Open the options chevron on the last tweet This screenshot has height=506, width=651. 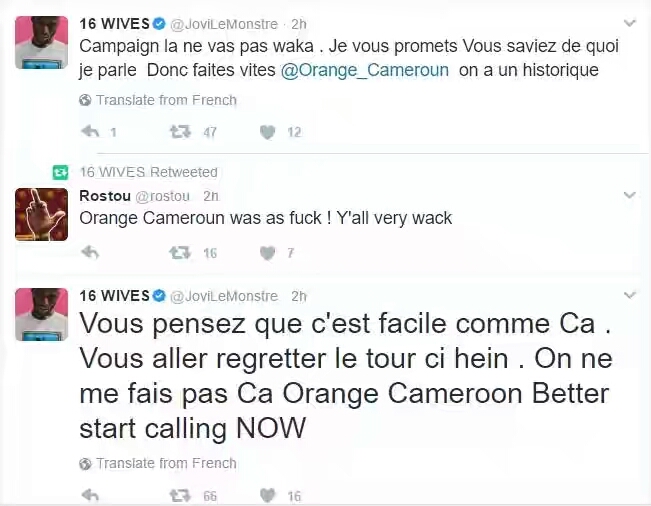(629, 296)
